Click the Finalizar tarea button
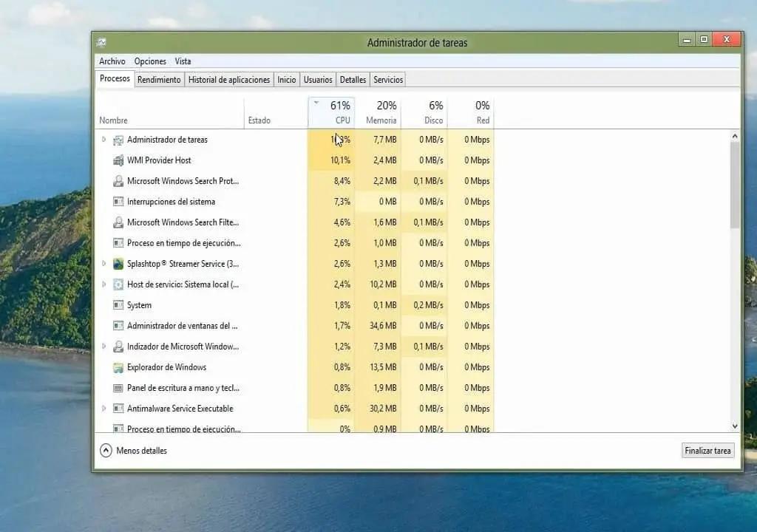 pyautogui.click(x=707, y=451)
